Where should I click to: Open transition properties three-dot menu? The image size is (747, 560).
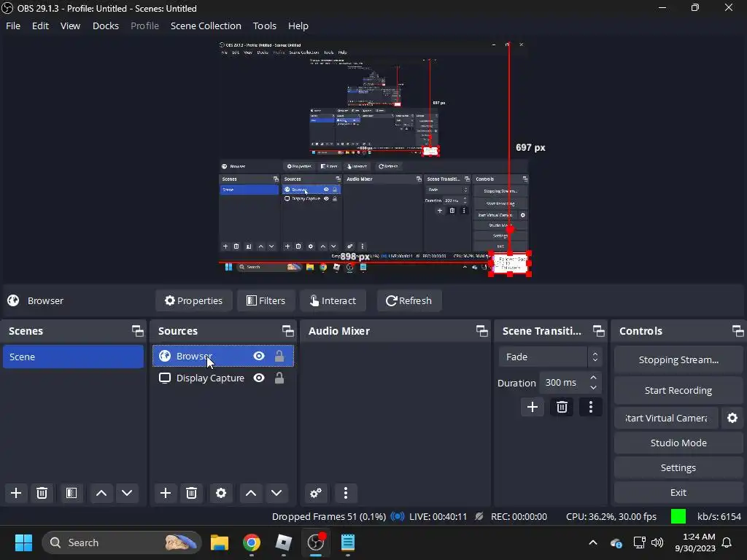pyautogui.click(x=591, y=407)
